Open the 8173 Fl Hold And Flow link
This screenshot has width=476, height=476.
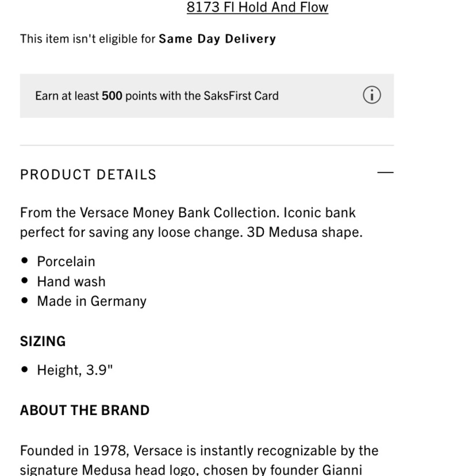[257, 7]
